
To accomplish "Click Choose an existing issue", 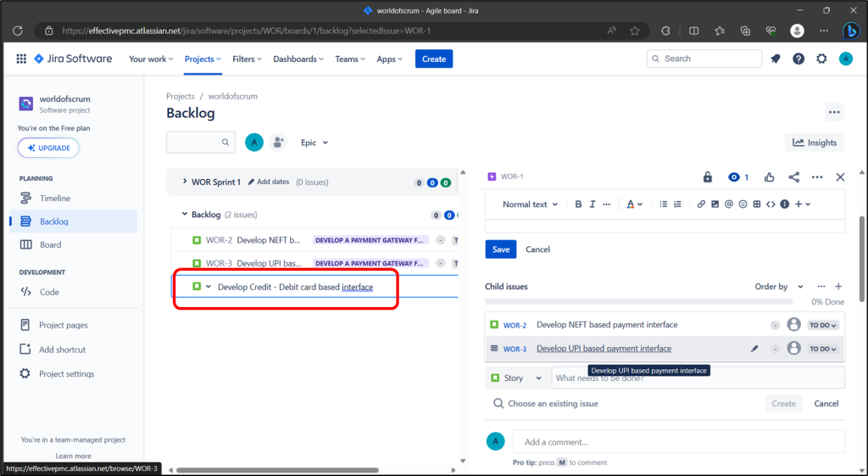I will pyautogui.click(x=546, y=403).
